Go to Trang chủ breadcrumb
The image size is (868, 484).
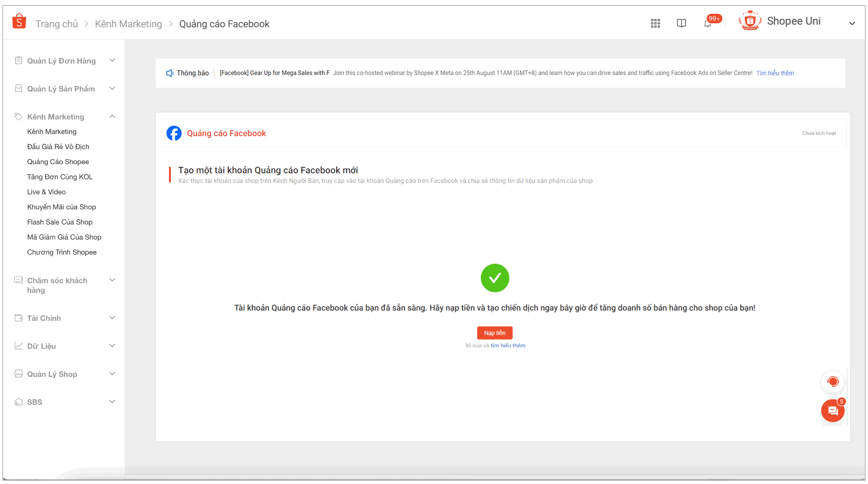click(x=56, y=24)
